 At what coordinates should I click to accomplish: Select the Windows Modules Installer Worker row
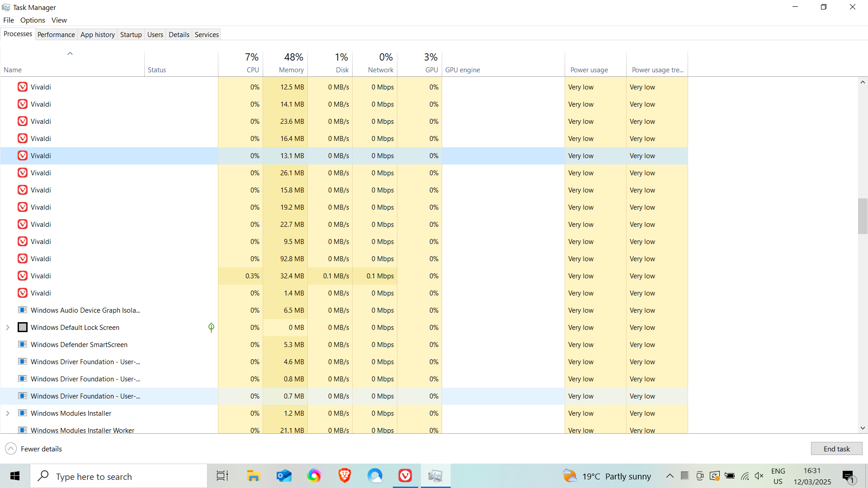(x=344, y=429)
